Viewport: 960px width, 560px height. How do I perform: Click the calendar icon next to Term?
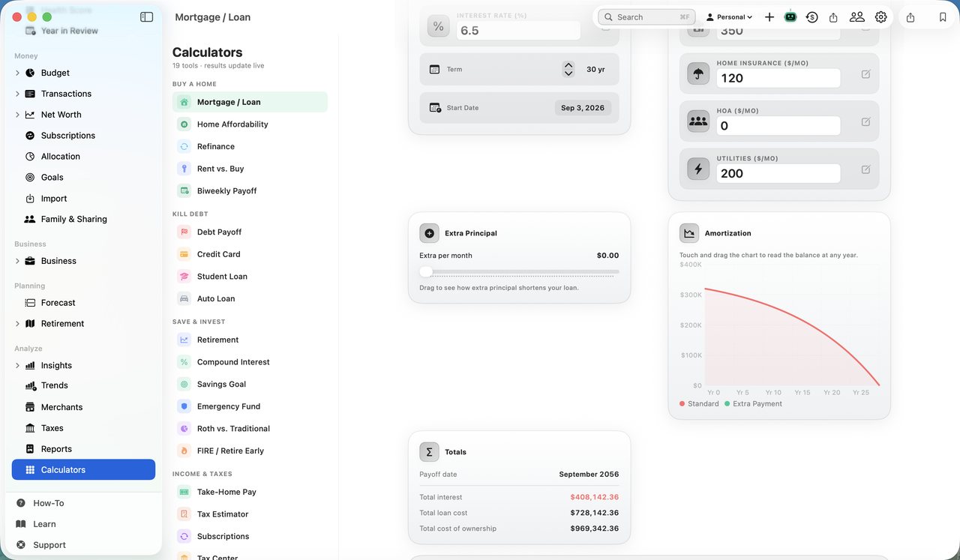[434, 69]
